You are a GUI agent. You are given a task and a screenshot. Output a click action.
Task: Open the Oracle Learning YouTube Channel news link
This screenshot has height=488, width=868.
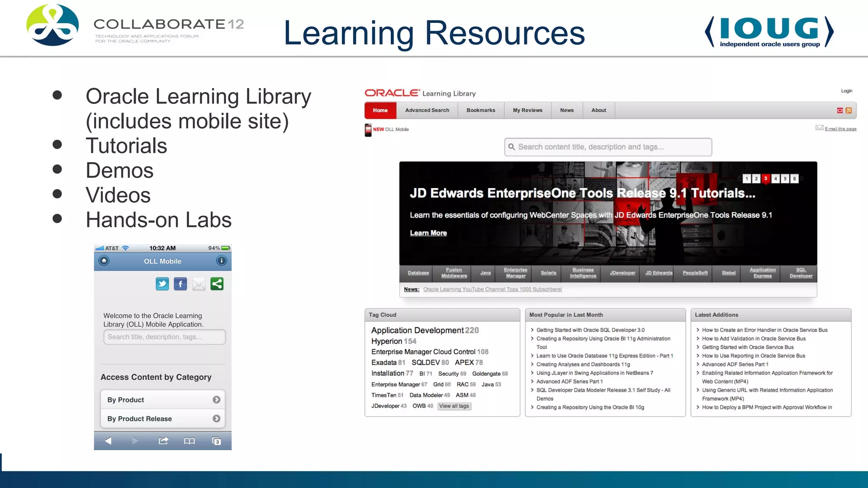click(492, 289)
